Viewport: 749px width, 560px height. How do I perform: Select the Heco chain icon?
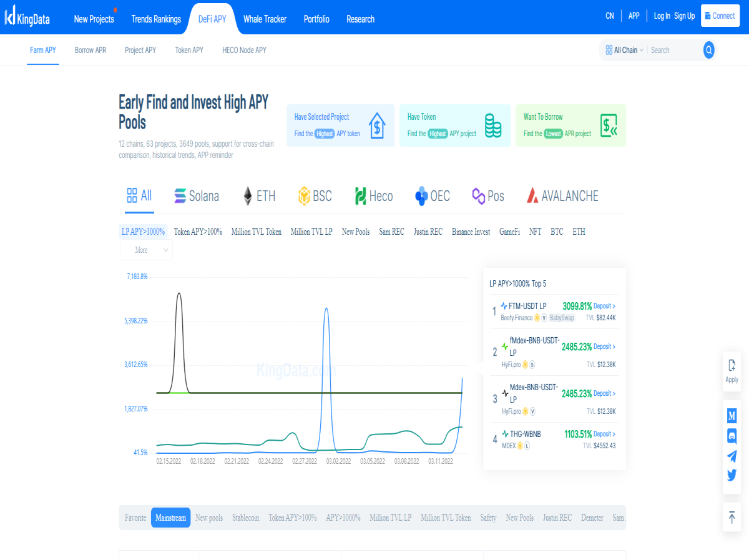click(x=360, y=196)
